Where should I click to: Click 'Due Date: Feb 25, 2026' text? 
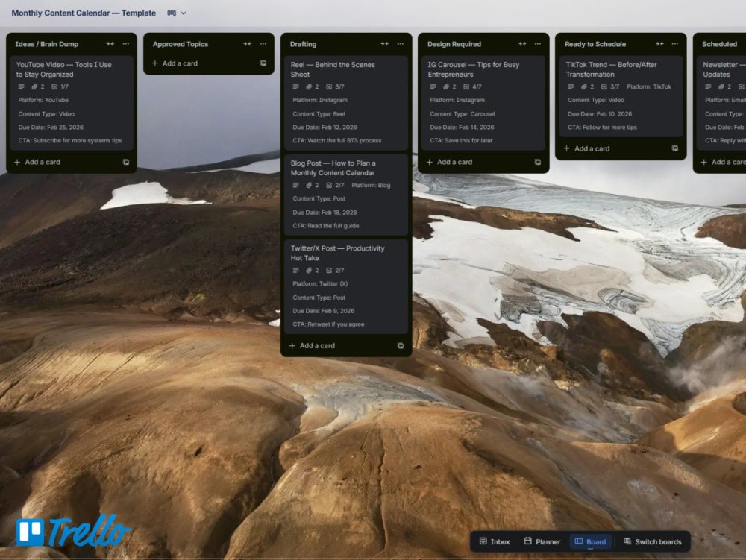pyautogui.click(x=51, y=127)
